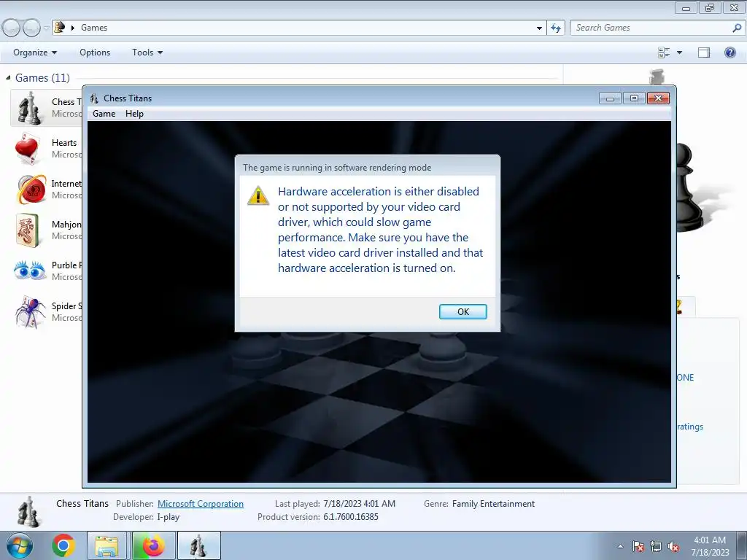747x560 pixels.
Task: Expand the address bar root arrow
Action: [x=72, y=28]
